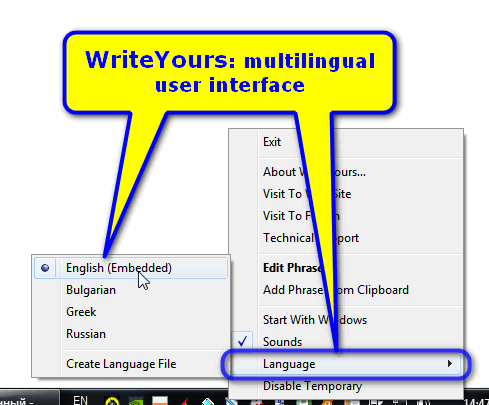Open the Visit To Forum entry
The image size is (489, 405).
pyautogui.click(x=346, y=216)
